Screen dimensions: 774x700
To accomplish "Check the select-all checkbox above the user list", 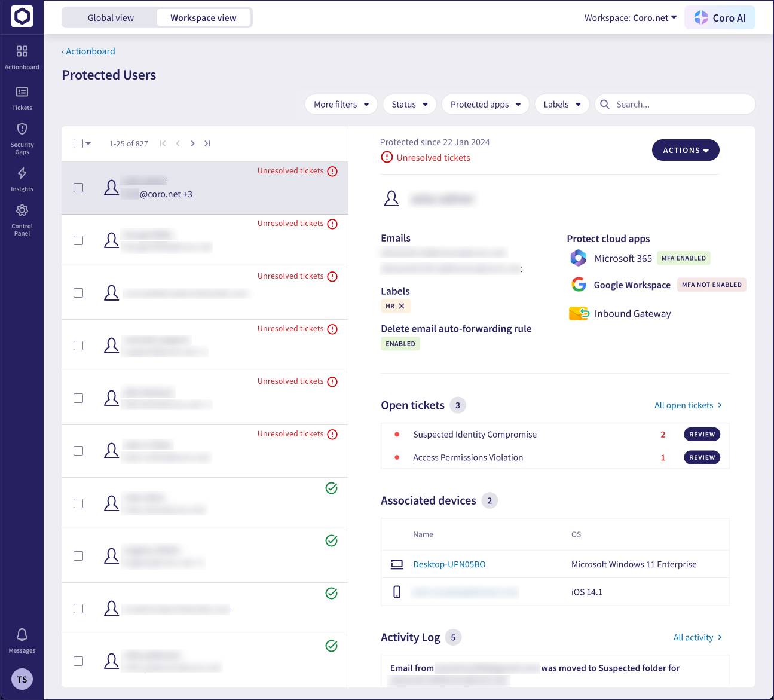I will [77, 143].
